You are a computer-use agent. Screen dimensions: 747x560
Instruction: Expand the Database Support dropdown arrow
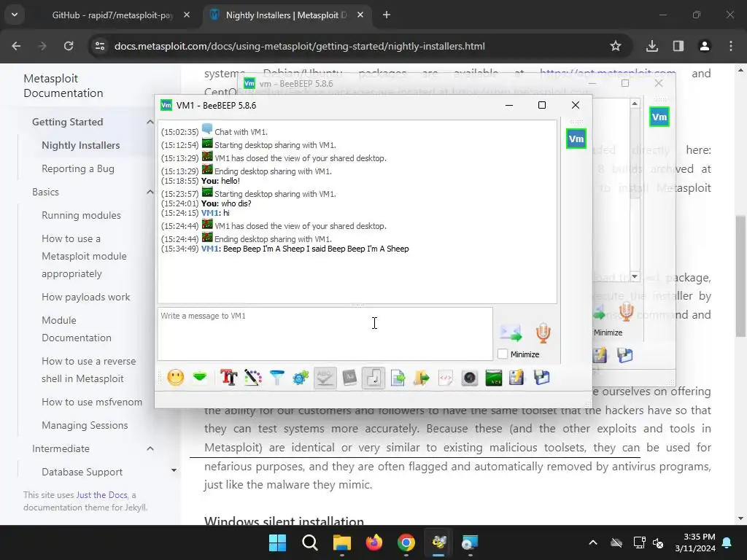(x=174, y=470)
